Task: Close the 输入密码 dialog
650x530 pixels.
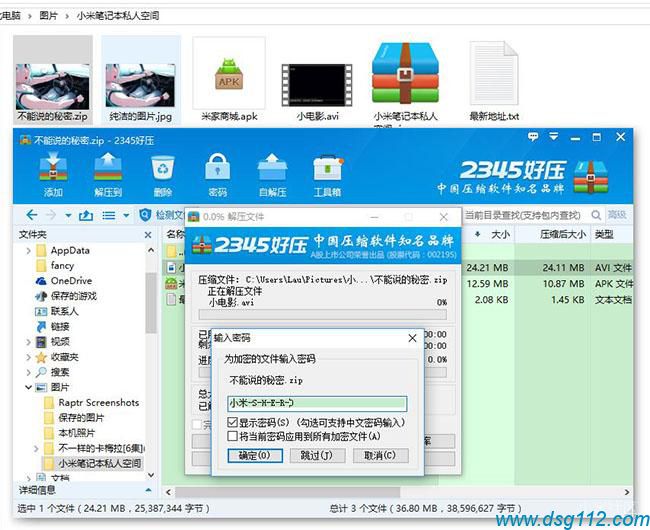Action: tap(412, 338)
